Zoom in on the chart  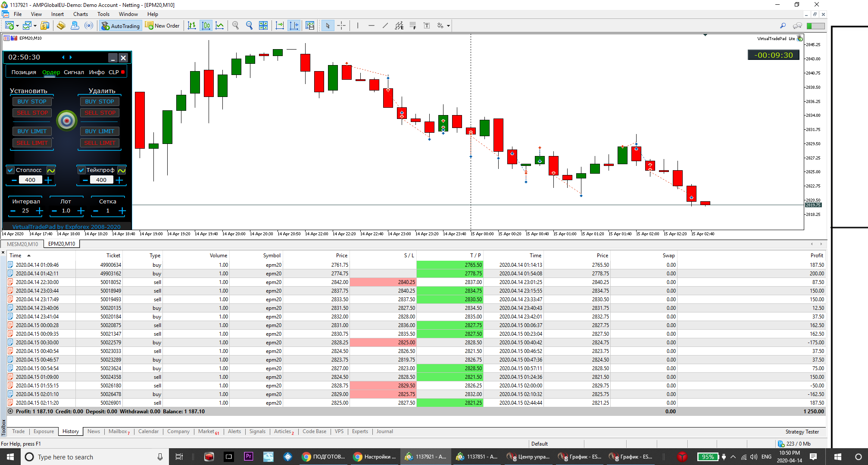pos(236,26)
